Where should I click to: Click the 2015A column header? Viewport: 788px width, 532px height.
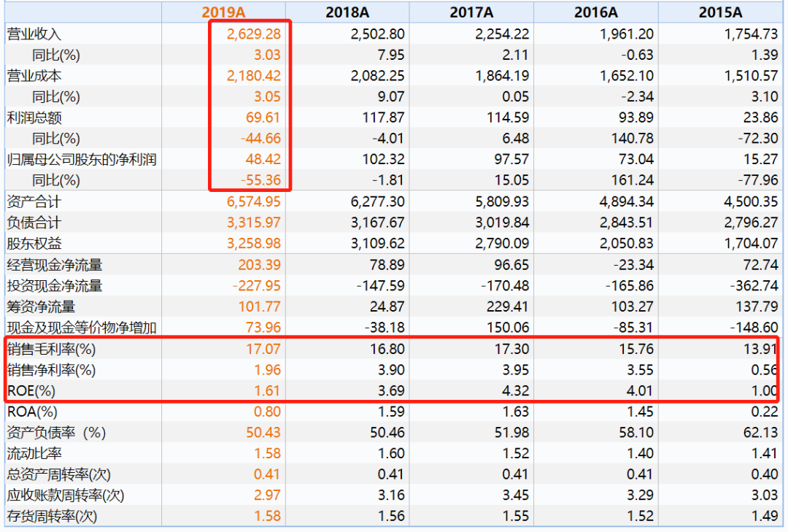pos(720,12)
